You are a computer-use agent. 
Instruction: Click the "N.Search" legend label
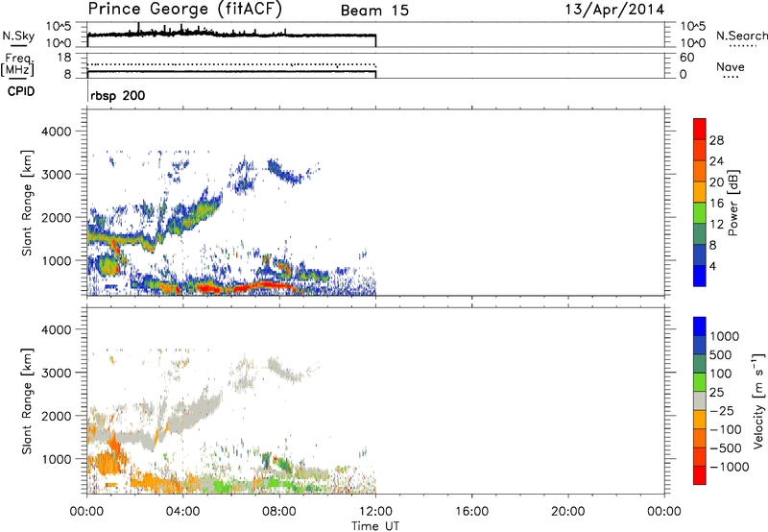tap(741, 36)
